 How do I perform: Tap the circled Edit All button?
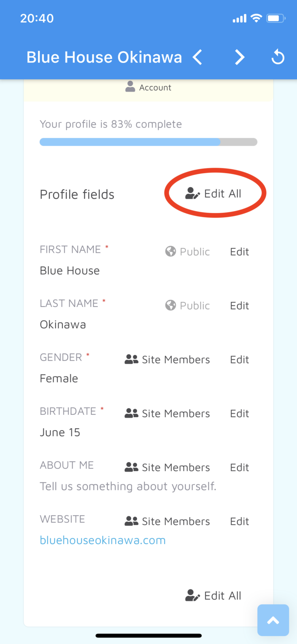pos(214,194)
